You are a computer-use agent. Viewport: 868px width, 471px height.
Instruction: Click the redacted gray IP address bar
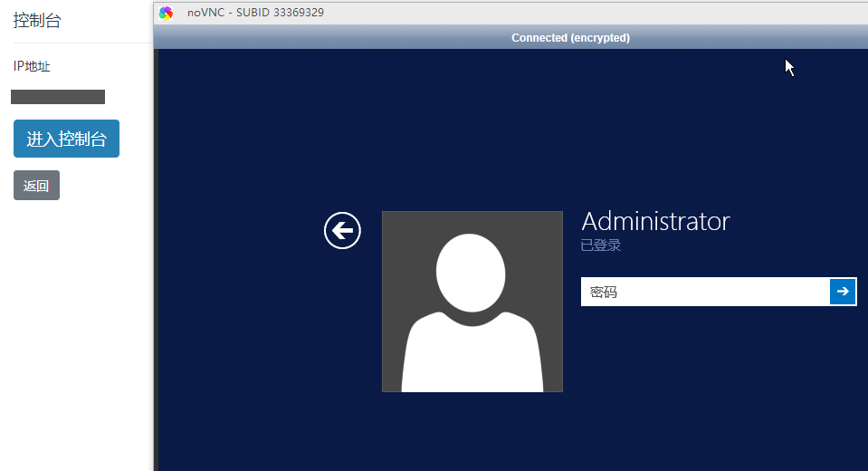click(58, 97)
